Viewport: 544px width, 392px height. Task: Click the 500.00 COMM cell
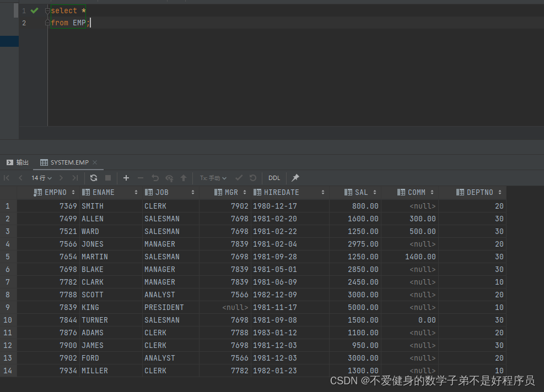click(410, 231)
